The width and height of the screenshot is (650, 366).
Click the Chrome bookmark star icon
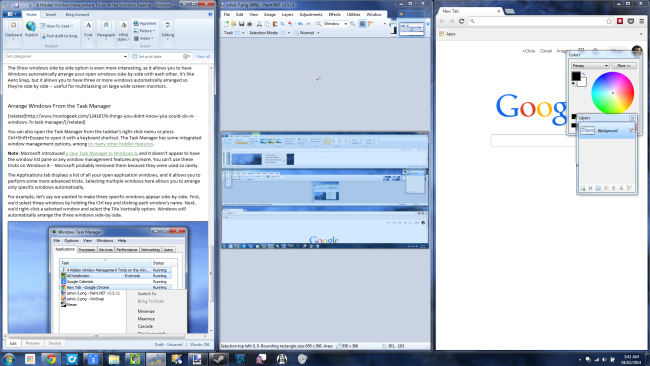[x=609, y=21]
